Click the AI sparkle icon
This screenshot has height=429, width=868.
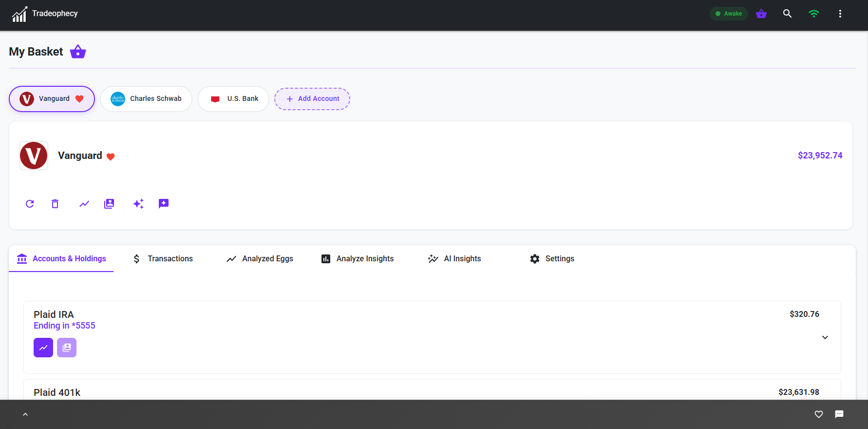138,204
